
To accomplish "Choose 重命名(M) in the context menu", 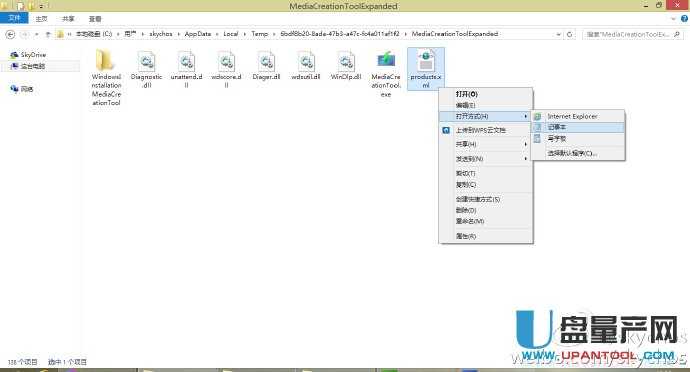I will (486, 221).
